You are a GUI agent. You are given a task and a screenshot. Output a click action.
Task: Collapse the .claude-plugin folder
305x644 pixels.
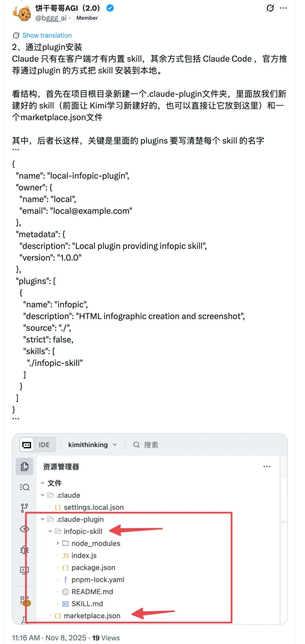pos(43,519)
